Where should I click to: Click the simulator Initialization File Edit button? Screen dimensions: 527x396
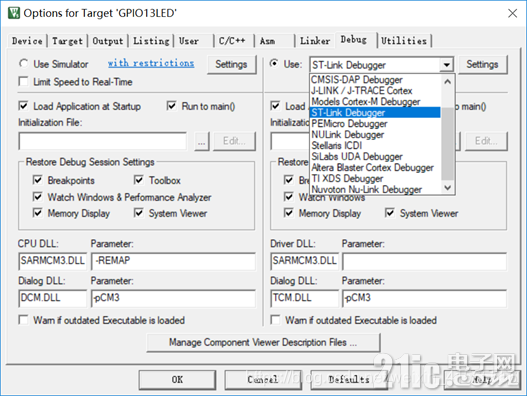click(234, 141)
